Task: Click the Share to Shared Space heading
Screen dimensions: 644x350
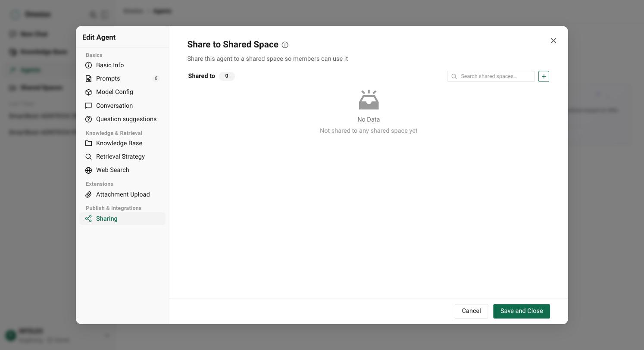Action: (233, 45)
